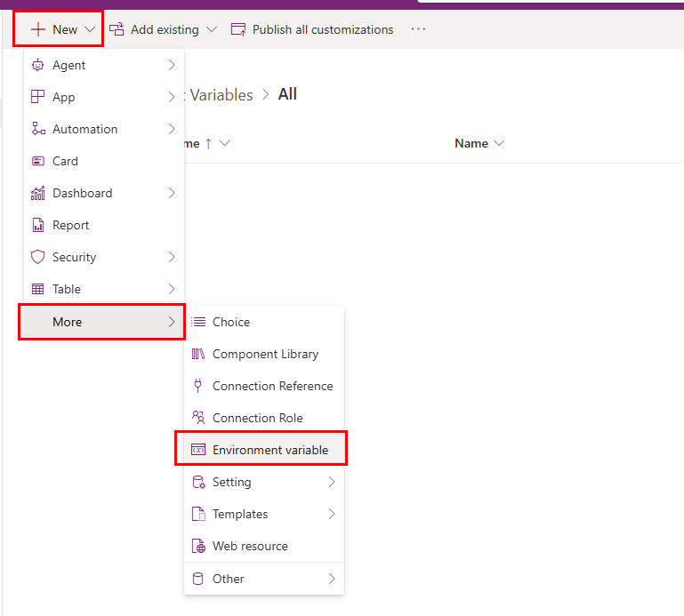This screenshot has width=684, height=616.
Task: Open the more commands ellipsis
Action: click(x=418, y=29)
